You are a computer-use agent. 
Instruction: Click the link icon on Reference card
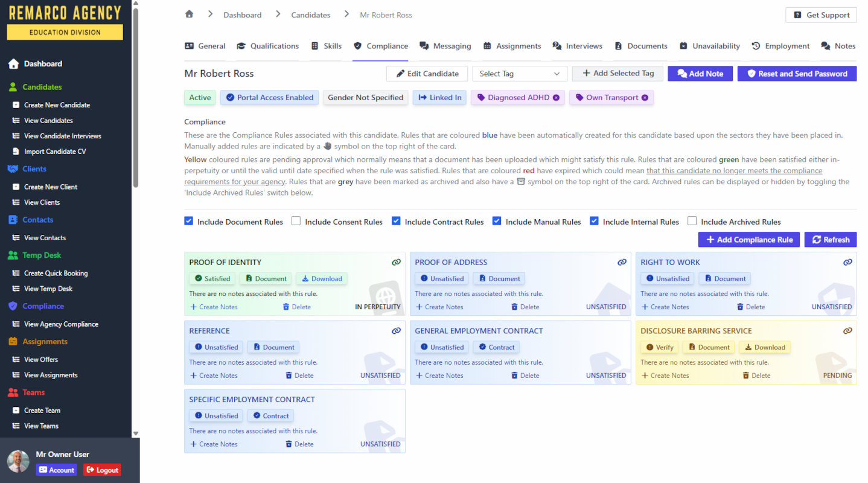[396, 331]
